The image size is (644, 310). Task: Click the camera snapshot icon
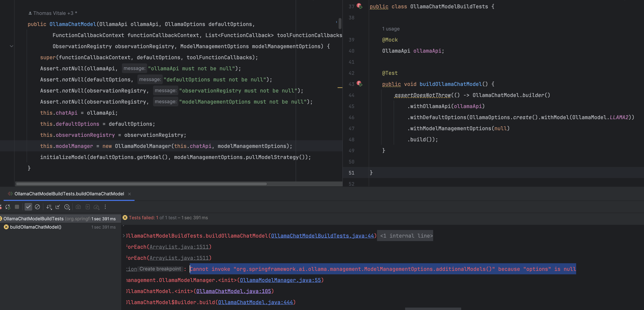coord(78,207)
